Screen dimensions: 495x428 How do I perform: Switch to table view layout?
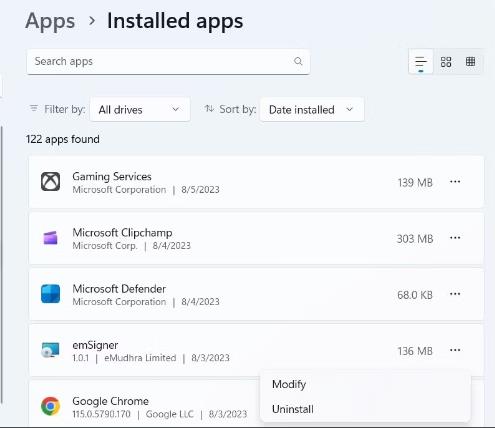pos(470,62)
